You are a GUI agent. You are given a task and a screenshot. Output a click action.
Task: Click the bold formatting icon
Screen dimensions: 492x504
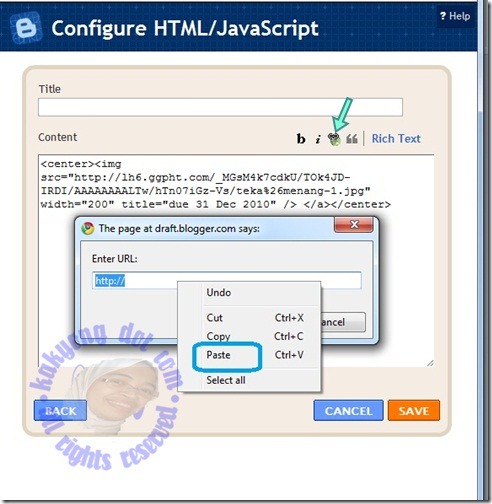(x=301, y=139)
